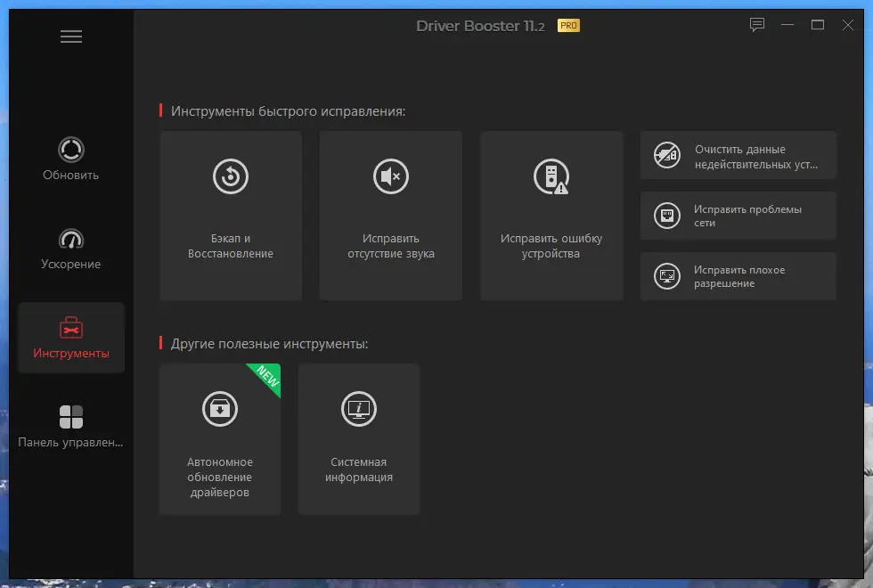Click the muted speaker fix sound icon
The width and height of the screenshot is (873, 588).
(x=391, y=176)
